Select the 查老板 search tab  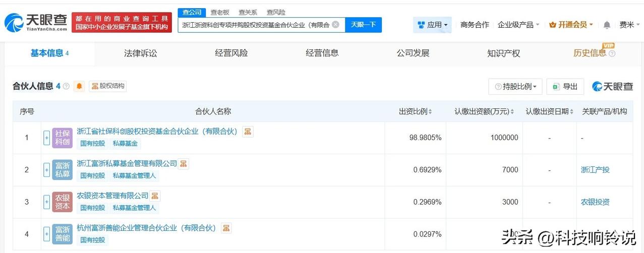[x=220, y=12]
